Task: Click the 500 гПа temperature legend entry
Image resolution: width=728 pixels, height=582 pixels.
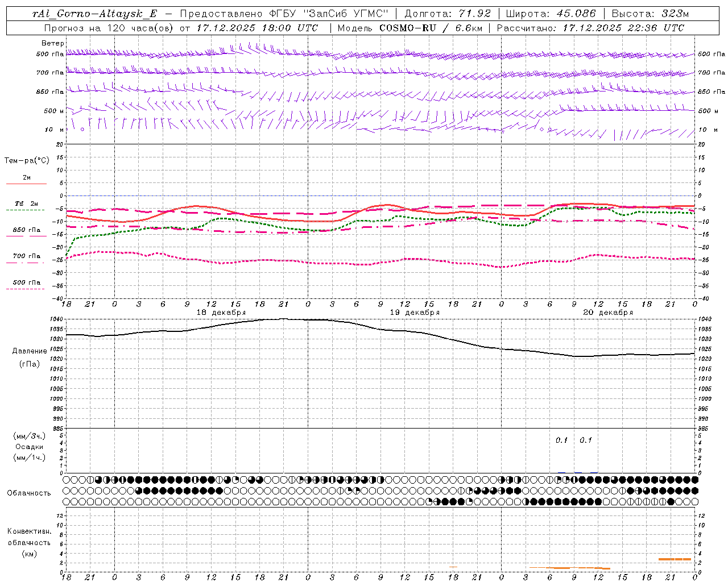Action: (x=27, y=282)
